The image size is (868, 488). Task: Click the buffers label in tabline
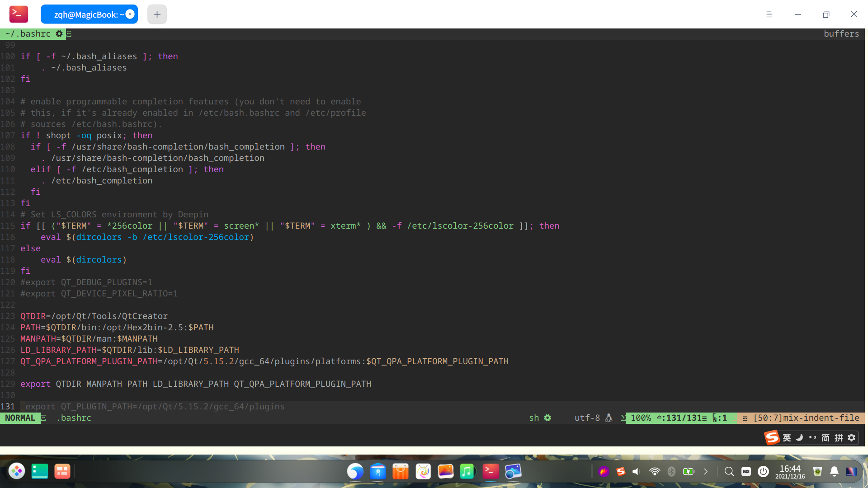point(841,34)
